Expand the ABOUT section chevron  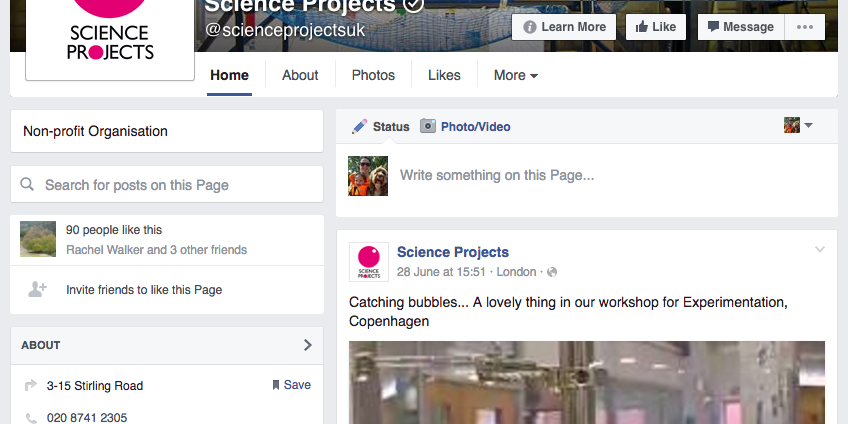(307, 345)
